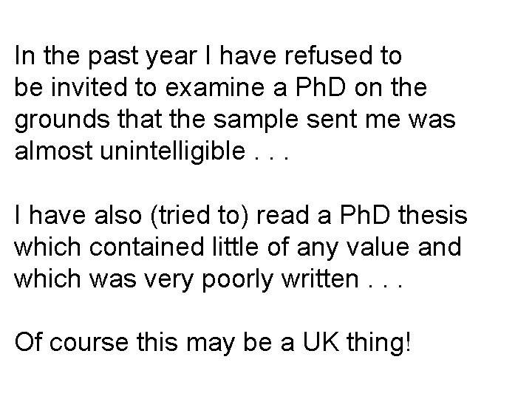Image resolution: width=532 pixels, height=399 pixels.
Task: Click the letters "UK" in last line
Action: (321, 341)
